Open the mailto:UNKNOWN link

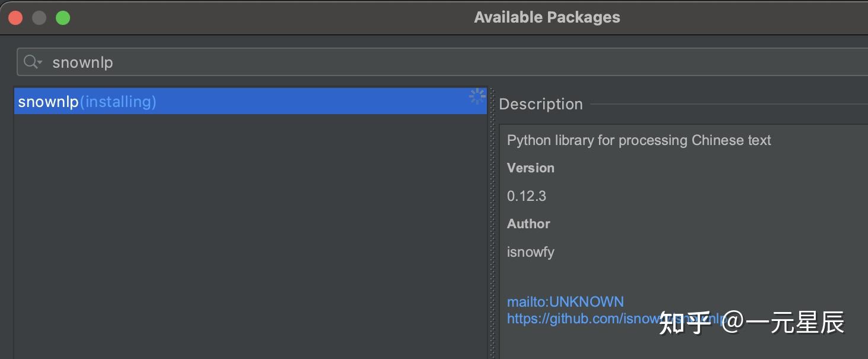[565, 301]
